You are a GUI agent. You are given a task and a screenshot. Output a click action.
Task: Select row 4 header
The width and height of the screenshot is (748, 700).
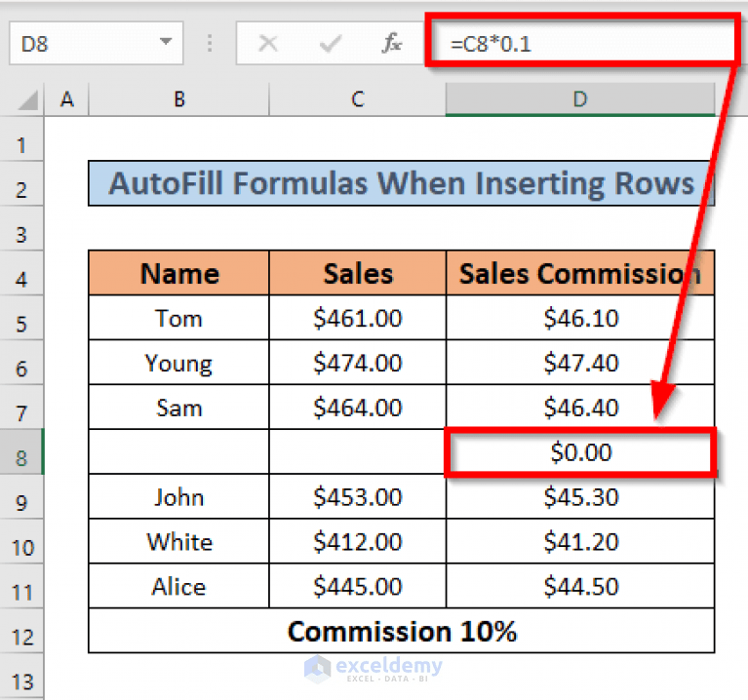click(21, 273)
